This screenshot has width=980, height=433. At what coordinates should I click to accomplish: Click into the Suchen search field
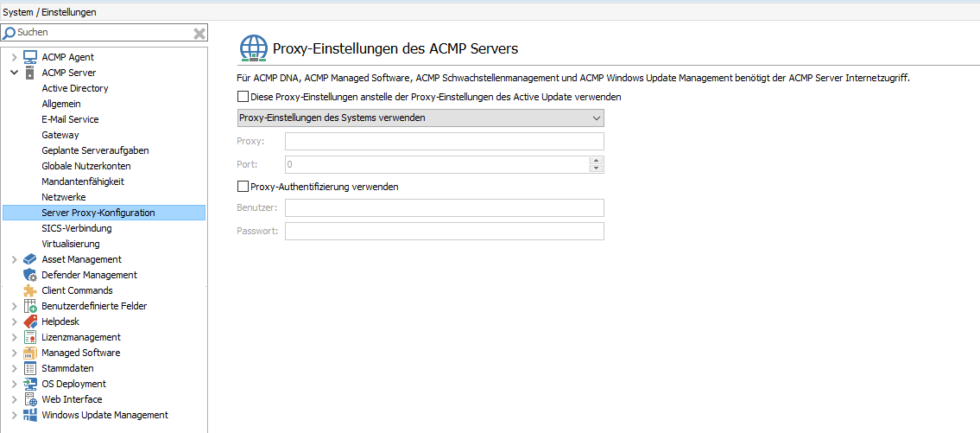[x=104, y=33]
